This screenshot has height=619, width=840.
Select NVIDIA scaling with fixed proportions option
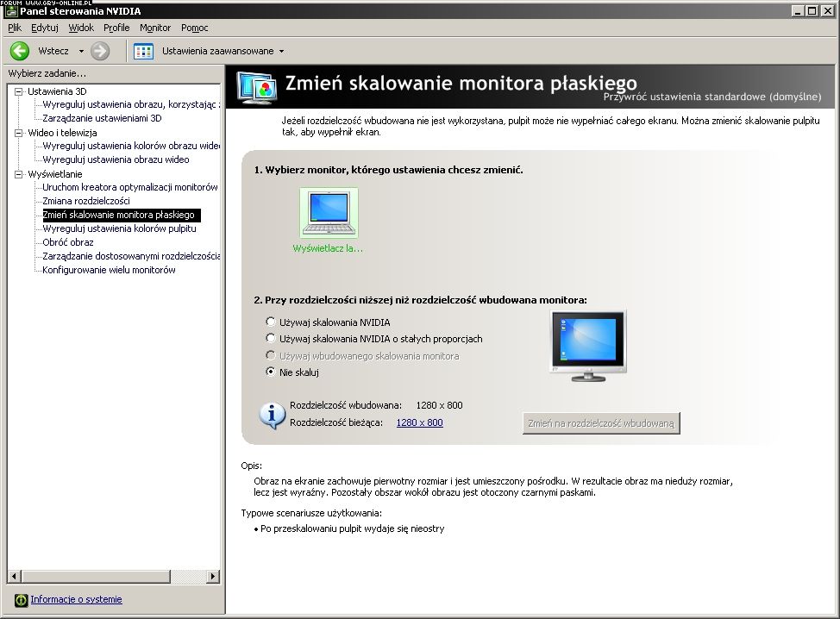pos(271,339)
